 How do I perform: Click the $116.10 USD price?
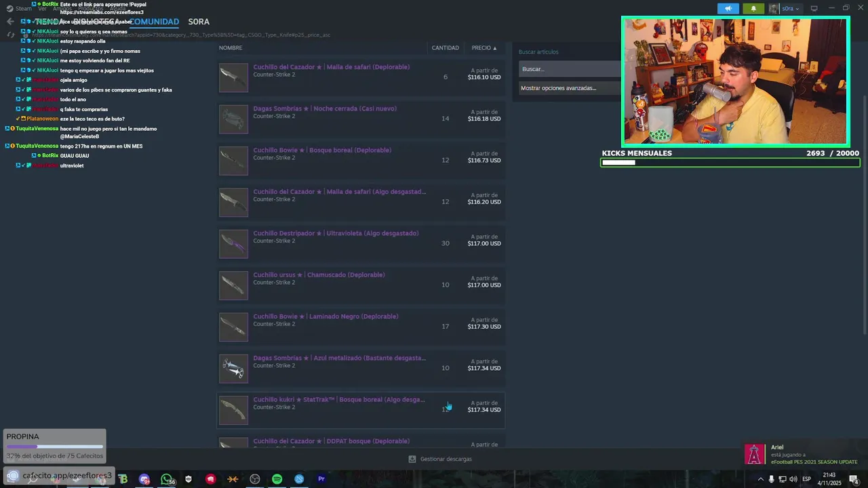pos(484,77)
